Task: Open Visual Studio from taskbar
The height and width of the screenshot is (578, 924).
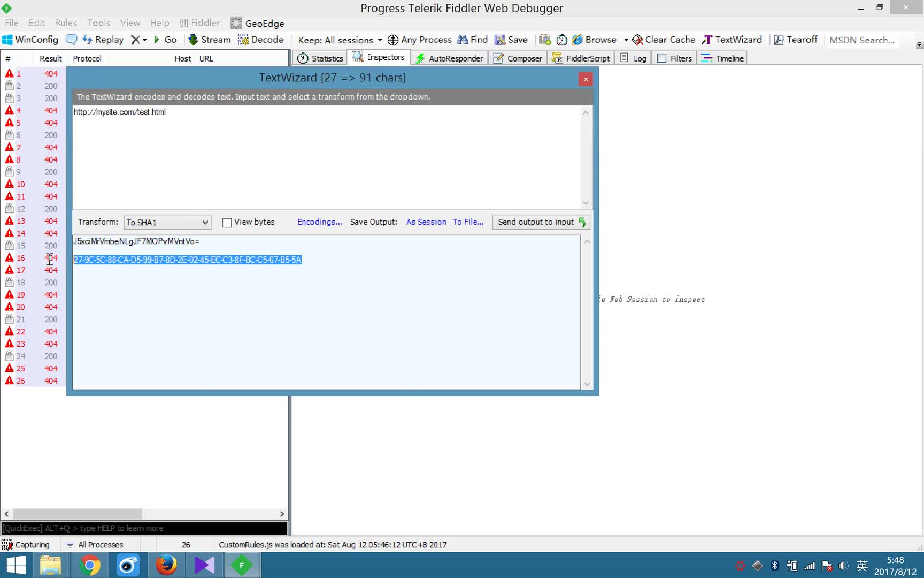Action: pos(204,565)
